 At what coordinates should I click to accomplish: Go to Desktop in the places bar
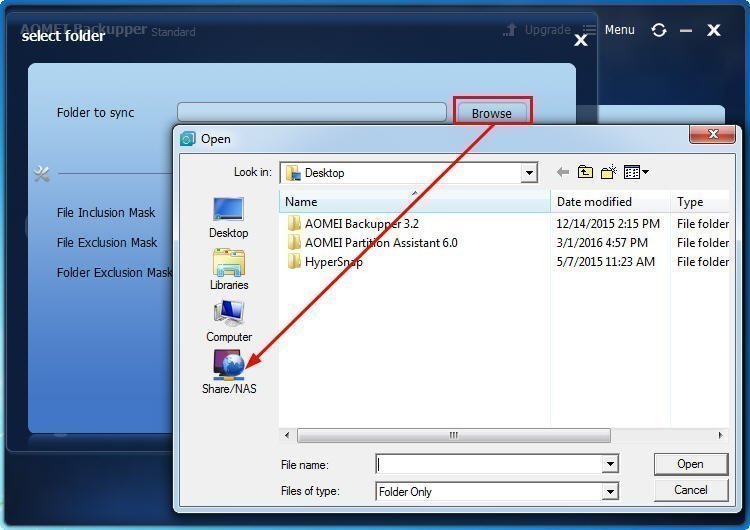coord(229,218)
